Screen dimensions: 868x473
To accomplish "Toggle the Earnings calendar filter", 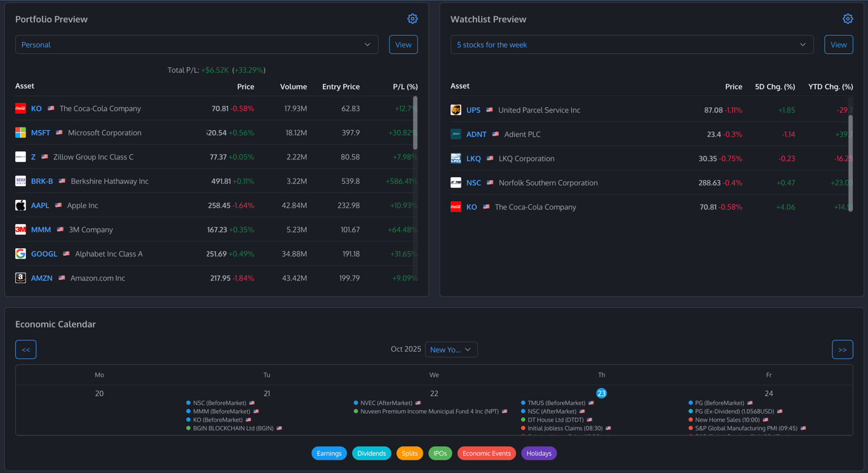I will [x=329, y=453].
